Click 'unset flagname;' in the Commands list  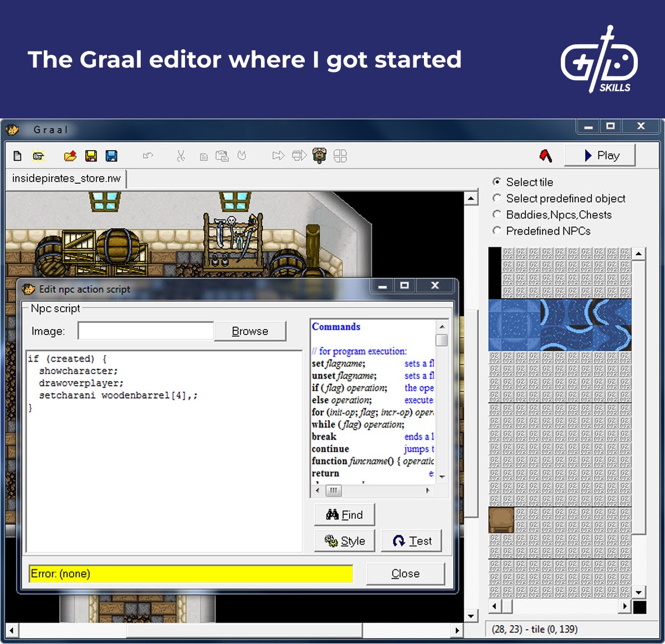pos(344,376)
